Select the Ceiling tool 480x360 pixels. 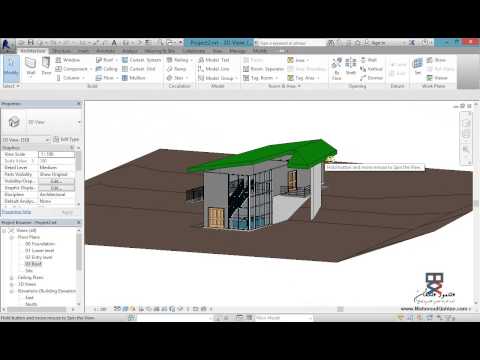pos(107,69)
